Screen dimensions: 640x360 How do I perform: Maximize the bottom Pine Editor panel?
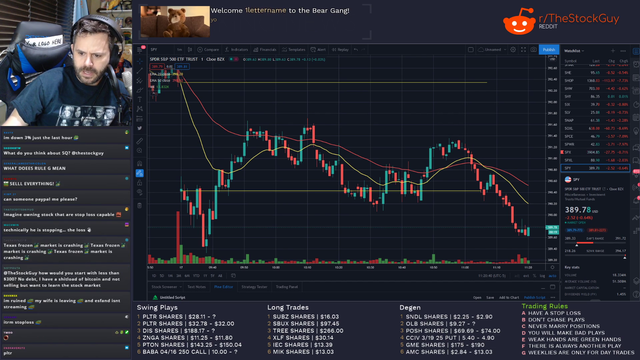pos(552,287)
